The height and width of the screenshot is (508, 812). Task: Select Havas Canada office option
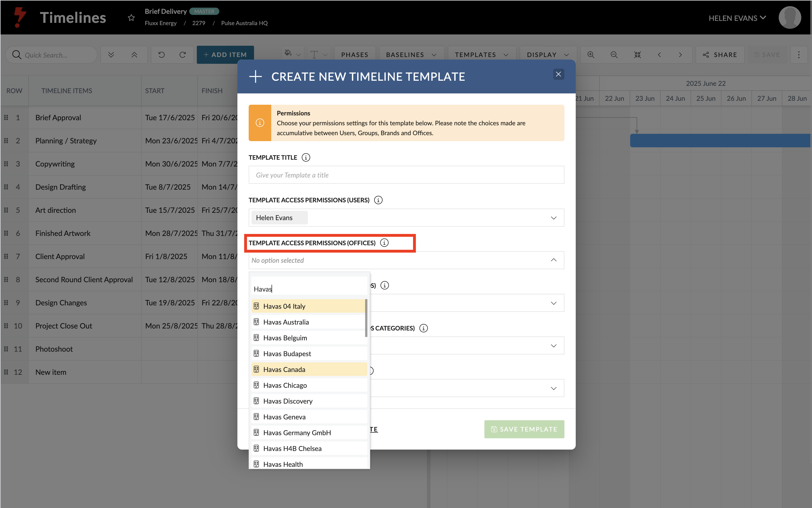309,369
